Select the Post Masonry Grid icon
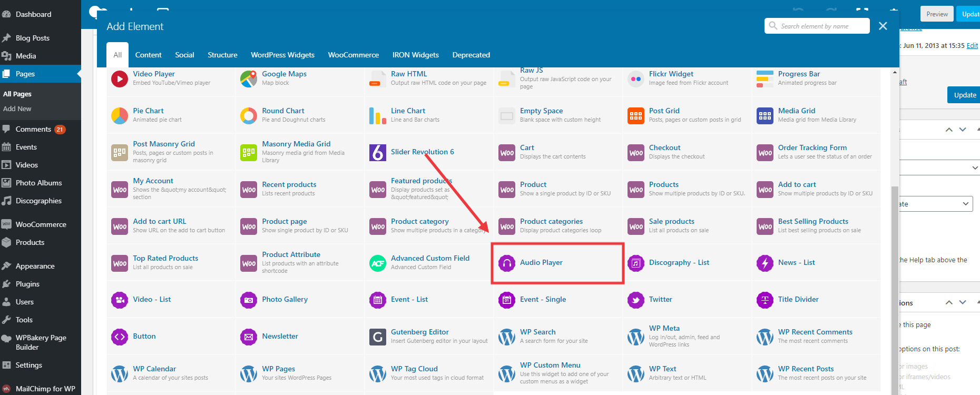 coord(120,153)
